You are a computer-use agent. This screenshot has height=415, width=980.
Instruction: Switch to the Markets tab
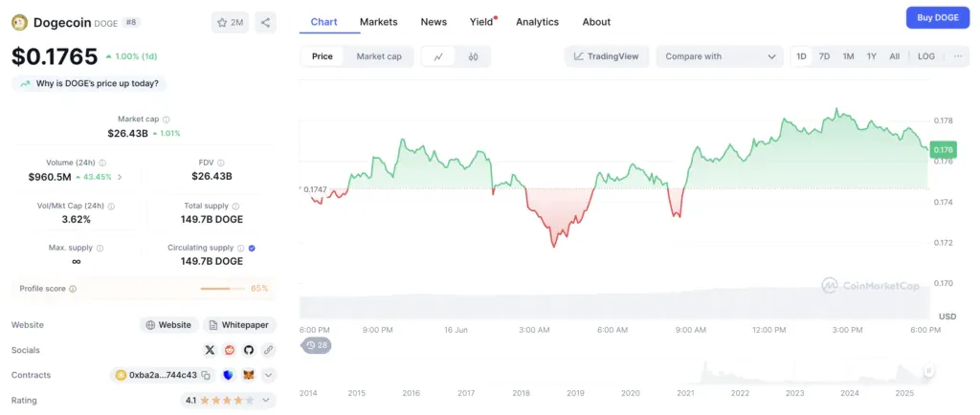pyautogui.click(x=379, y=21)
